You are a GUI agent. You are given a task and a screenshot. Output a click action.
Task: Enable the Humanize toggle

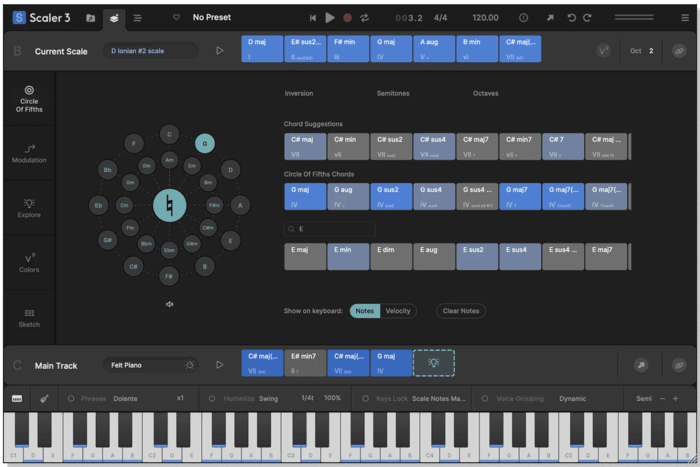coord(213,398)
